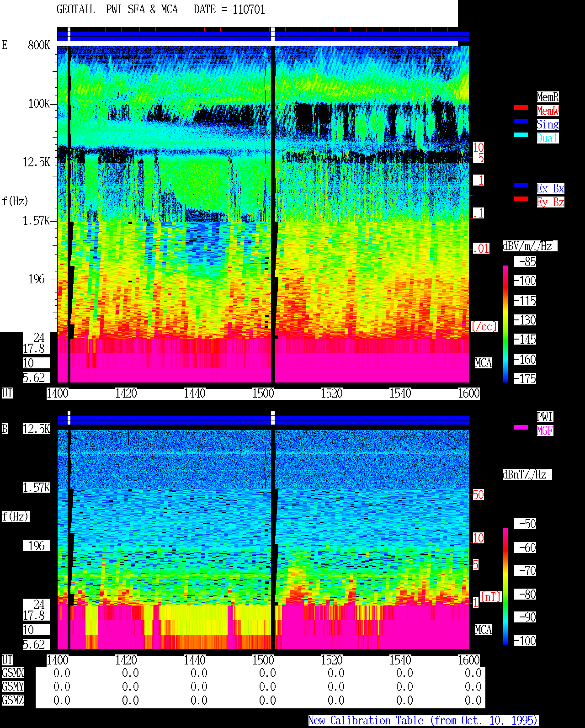Click the red 50 nT tick label
Viewport: 585px width, 728px height.
(478, 494)
